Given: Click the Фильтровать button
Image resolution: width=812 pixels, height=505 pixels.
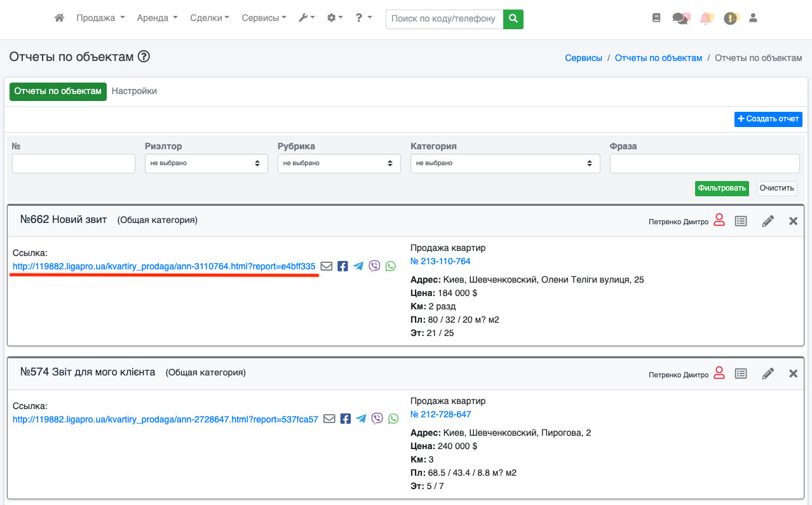Looking at the screenshot, I should (x=721, y=188).
